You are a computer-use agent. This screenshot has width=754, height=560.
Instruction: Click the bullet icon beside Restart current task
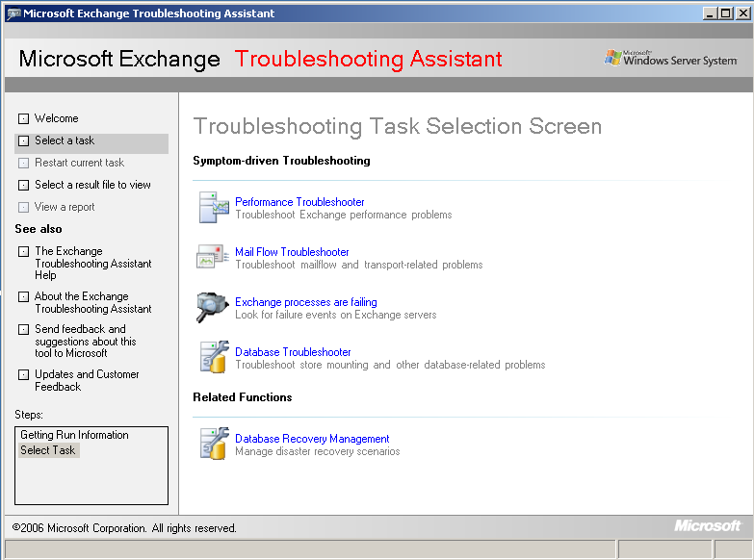coord(23,163)
